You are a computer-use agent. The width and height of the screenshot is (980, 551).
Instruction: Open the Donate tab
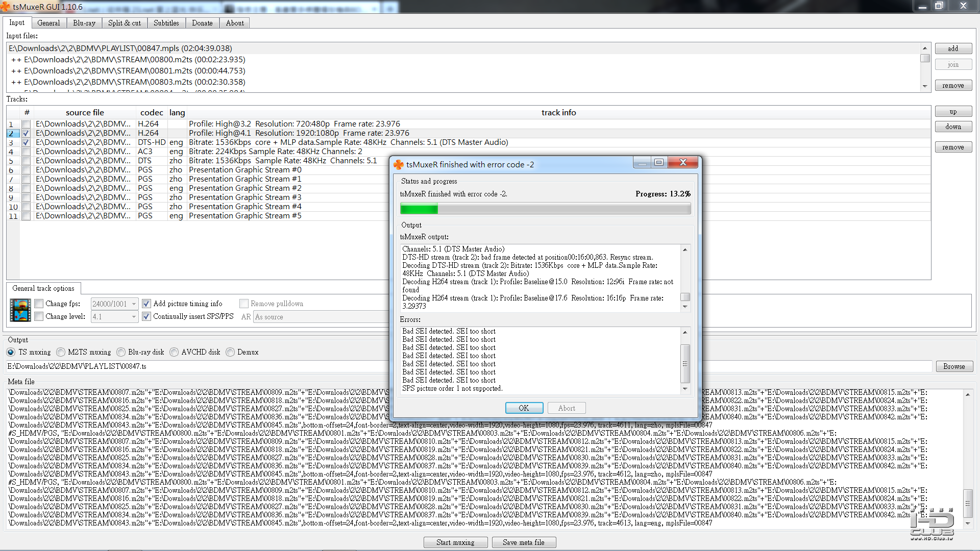(202, 23)
